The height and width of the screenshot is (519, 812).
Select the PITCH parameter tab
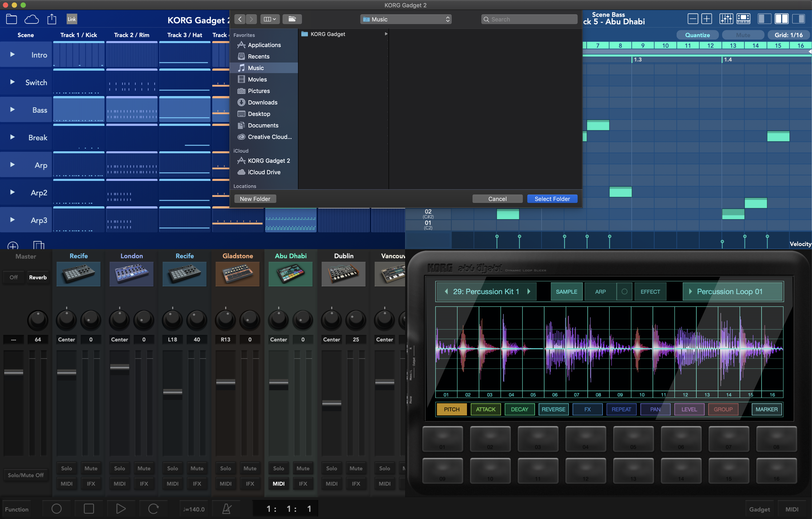click(452, 409)
